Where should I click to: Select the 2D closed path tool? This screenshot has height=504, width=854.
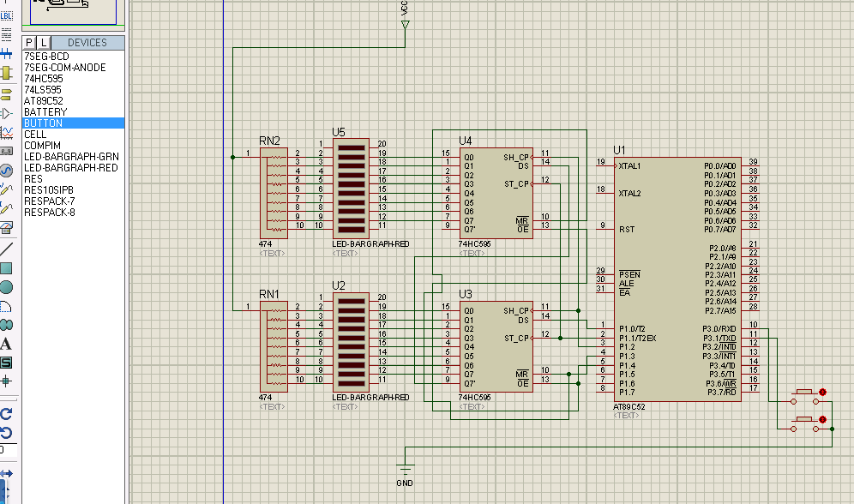pyautogui.click(x=6, y=325)
